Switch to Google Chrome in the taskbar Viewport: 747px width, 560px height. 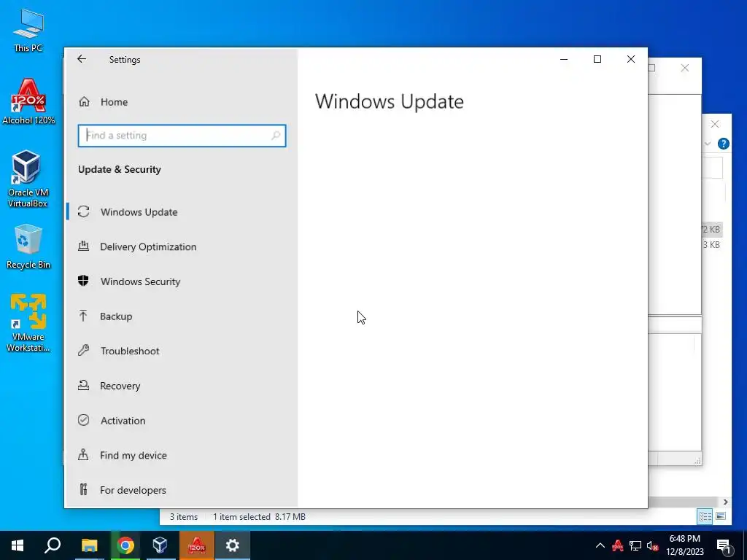(125, 545)
